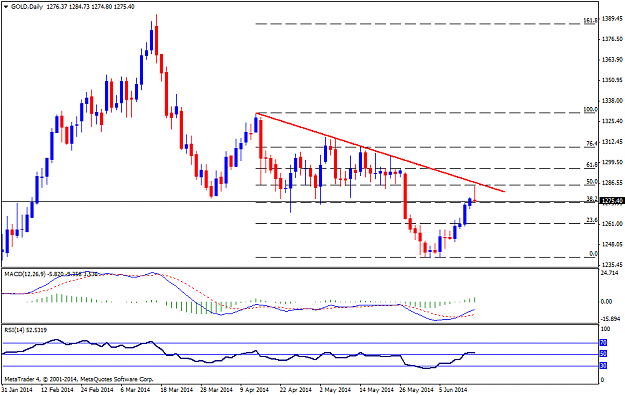Click the 26 May 2014 date label
The width and height of the screenshot is (625, 395).
[416, 389]
